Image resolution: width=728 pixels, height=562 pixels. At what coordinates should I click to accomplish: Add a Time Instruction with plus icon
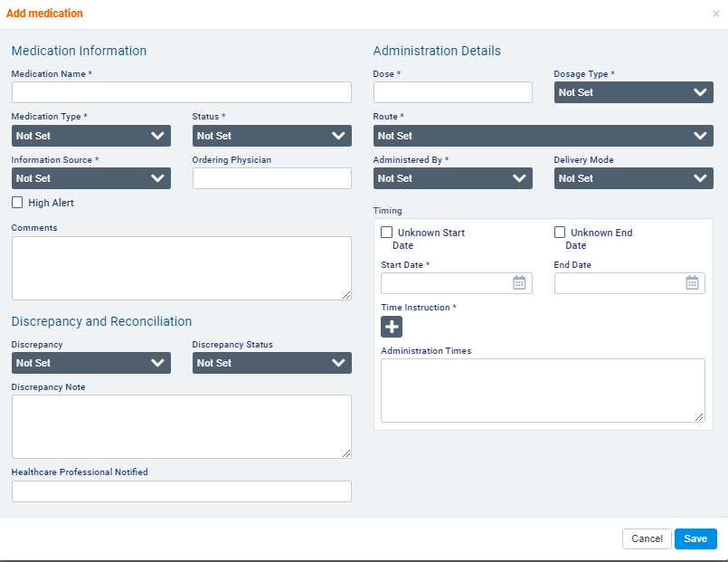[x=392, y=327]
